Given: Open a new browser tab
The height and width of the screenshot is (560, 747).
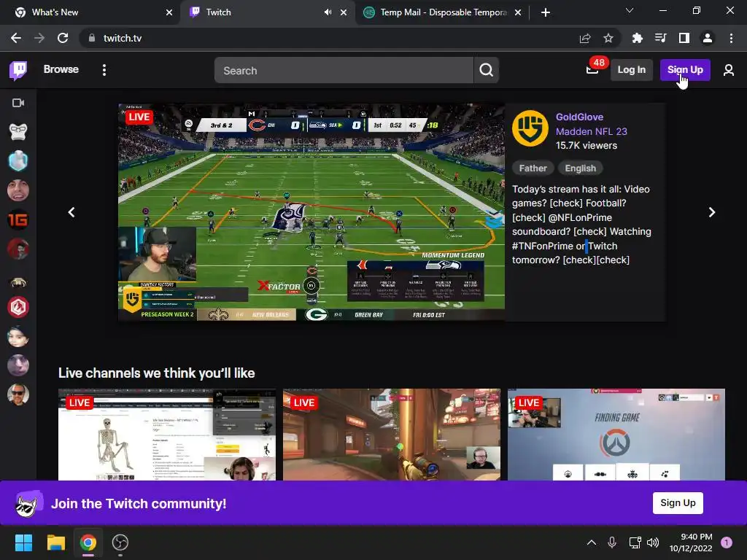Looking at the screenshot, I should pyautogui.click(x=546, y=12).
